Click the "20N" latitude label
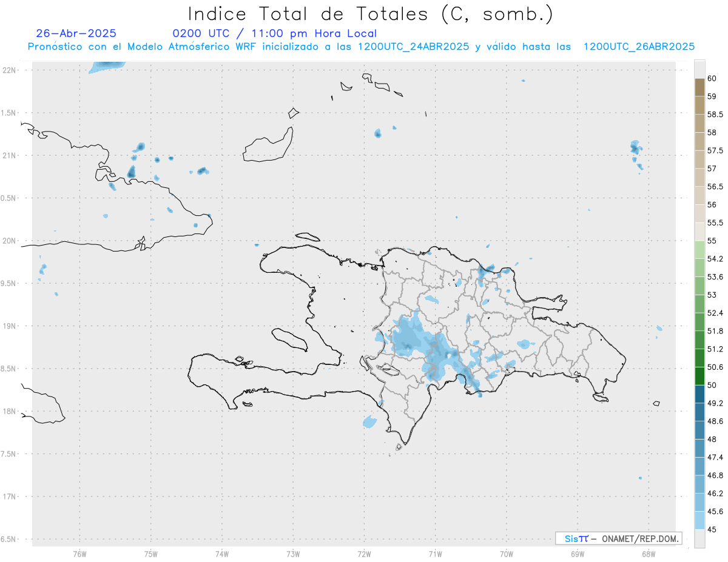Viewport: 728px width, 562px height. (x=8, y=241)
